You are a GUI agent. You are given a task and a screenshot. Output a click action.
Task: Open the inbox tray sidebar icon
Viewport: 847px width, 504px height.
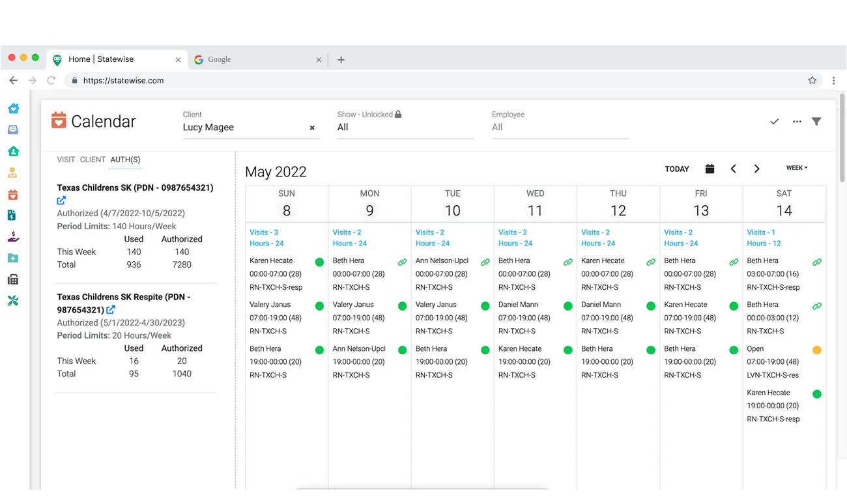point(13,130)
